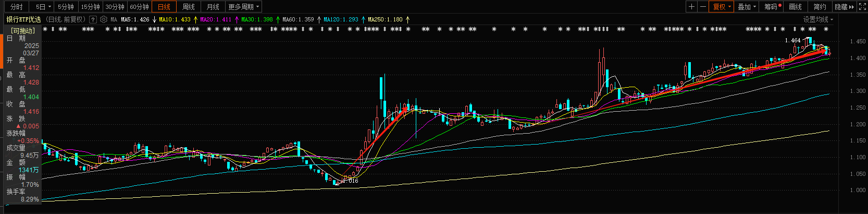This screenshot has height=214, width=868.
Task: Click the zoom in plus icon
Action: 691,7
